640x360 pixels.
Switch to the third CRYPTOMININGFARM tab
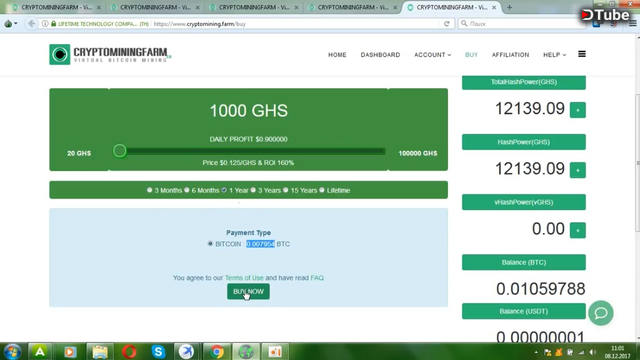pyautogui.click(x=254, y=7)
